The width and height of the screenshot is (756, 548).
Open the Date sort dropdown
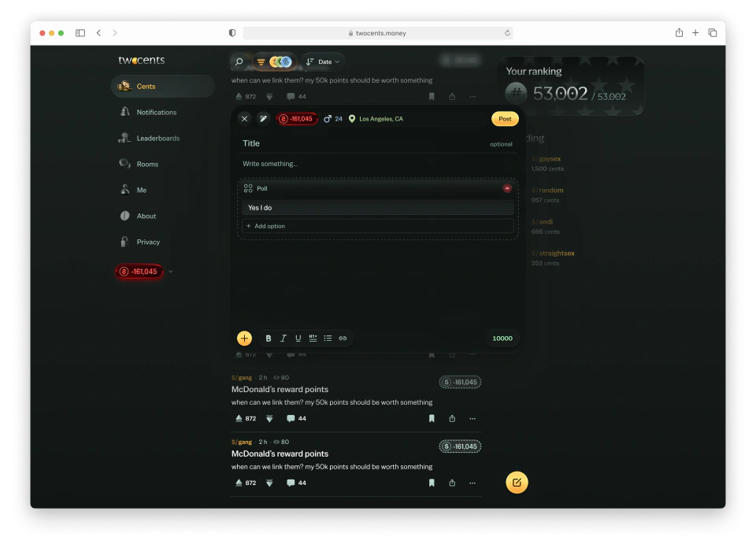tap(321, 61)
